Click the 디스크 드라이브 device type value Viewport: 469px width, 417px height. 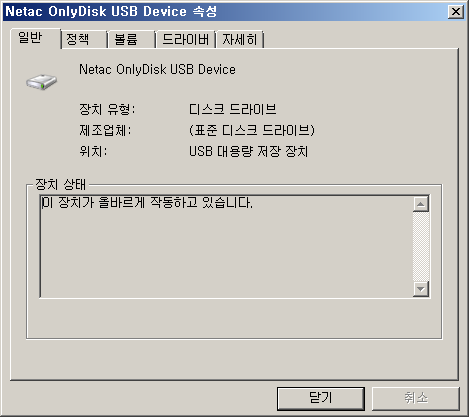click(x=233, y=109)
